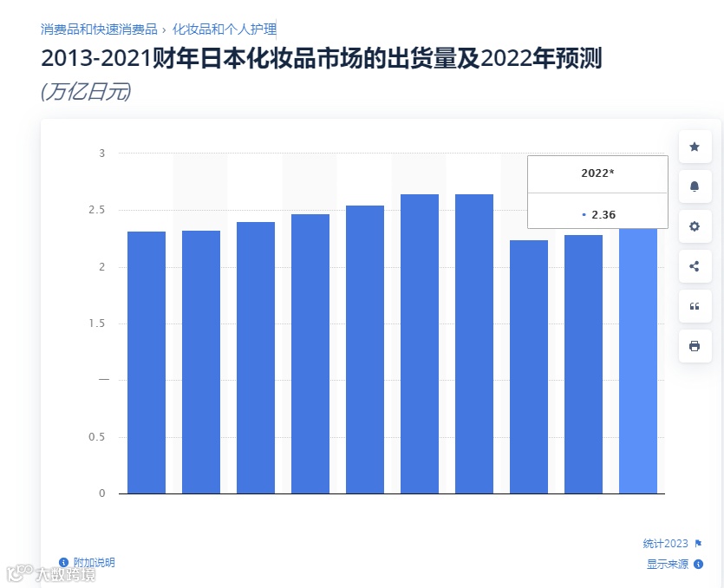Image resolution: width=724 pixels, height=588 pixels.
Task: Click the info icon beside 附加说明
Action: coord(63,562)
